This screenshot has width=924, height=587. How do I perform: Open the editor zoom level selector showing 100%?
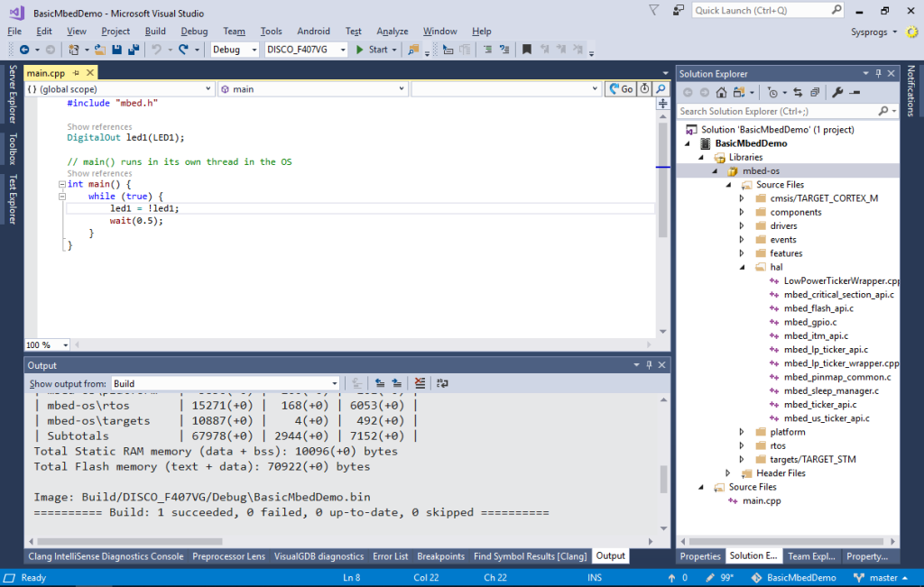coord(45,344)
